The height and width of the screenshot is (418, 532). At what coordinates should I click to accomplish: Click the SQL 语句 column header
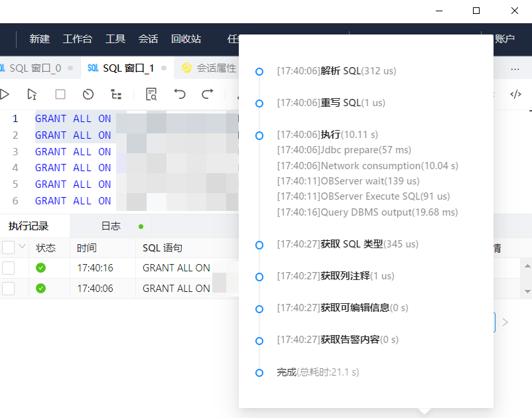pos(162,248)
